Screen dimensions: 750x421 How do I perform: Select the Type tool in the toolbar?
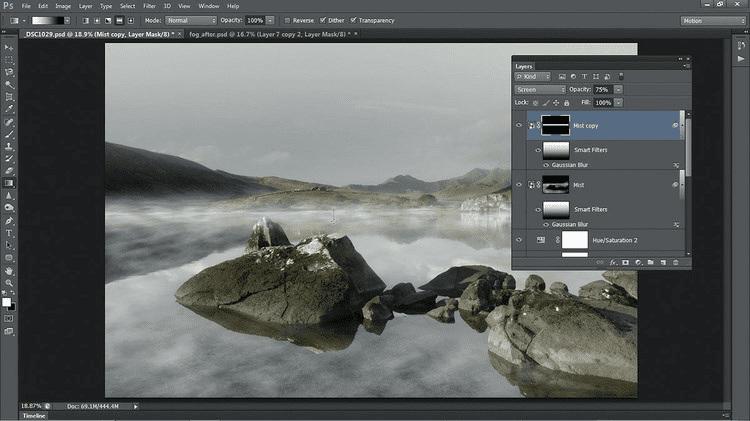tap(9, 232)
